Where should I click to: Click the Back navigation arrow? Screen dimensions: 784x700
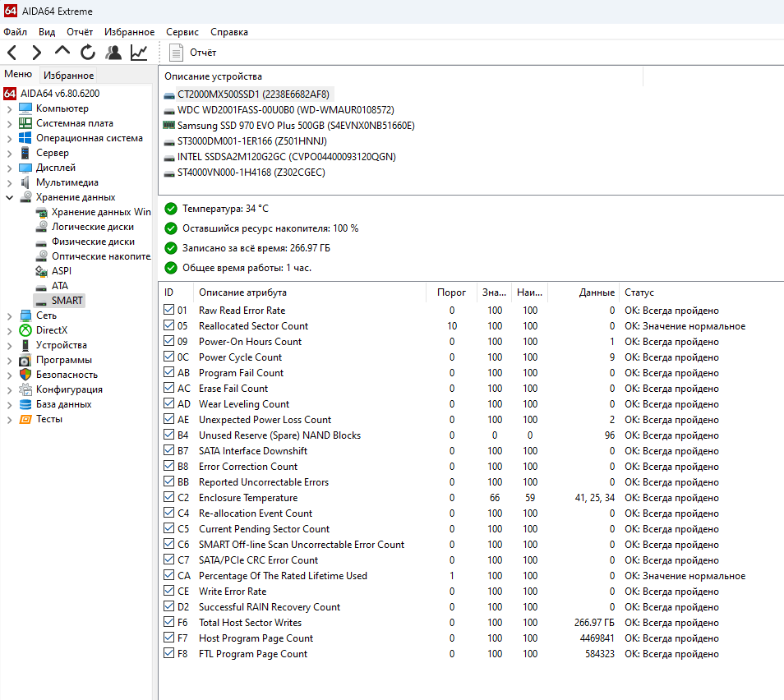click(12, 53)
